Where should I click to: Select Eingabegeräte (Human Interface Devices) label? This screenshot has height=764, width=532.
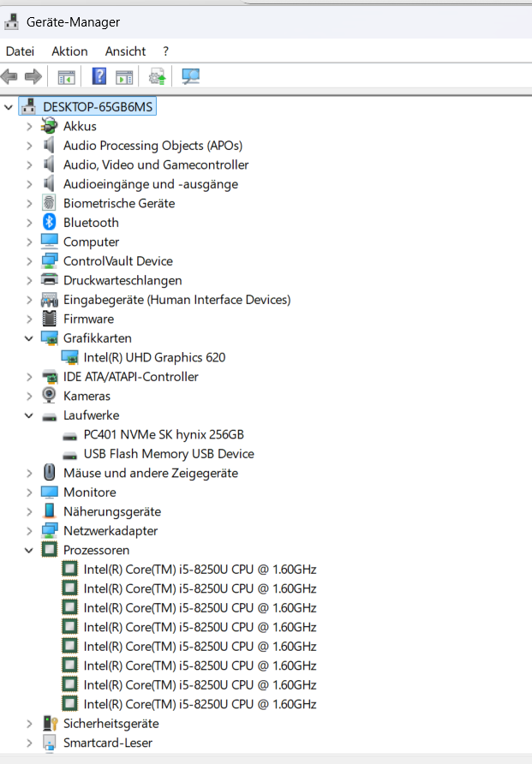[x=176, y=300]
